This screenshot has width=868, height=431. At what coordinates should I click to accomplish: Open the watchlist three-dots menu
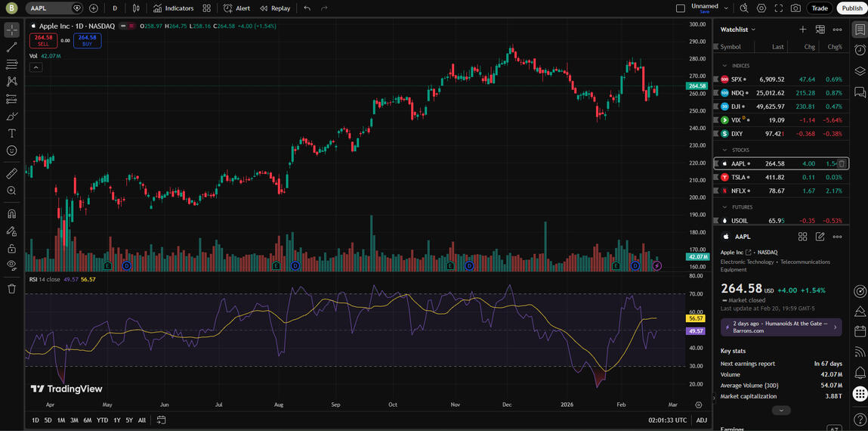tap(837, 29)
